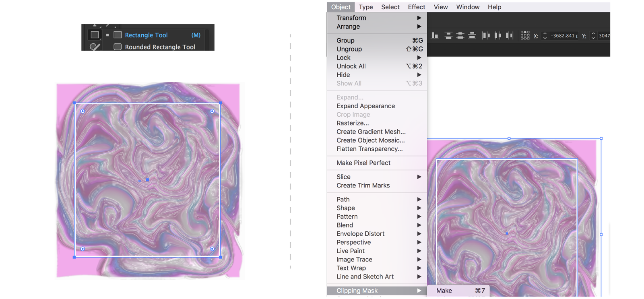Open the Effect menu in menu bar
This screenshot has width=644, height=299.
tap(416, 7)
